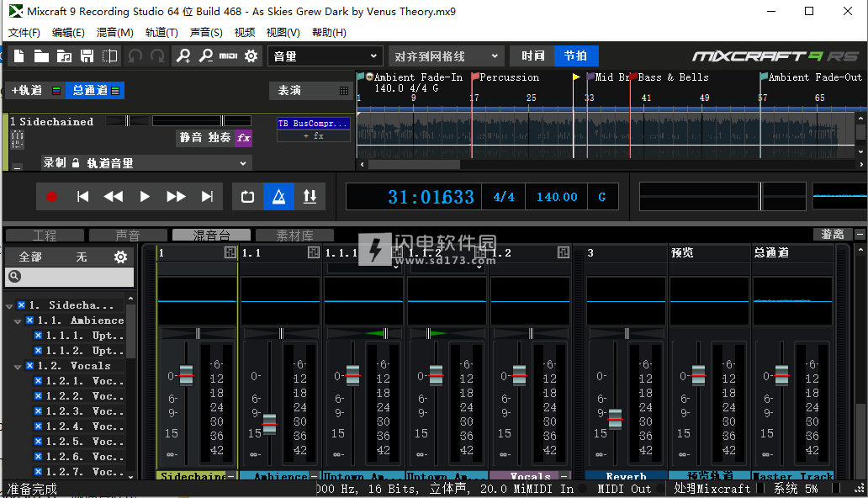868x498 pixels.
Task: Click the Ambience channel volume fader
Action: coord(270,424)
